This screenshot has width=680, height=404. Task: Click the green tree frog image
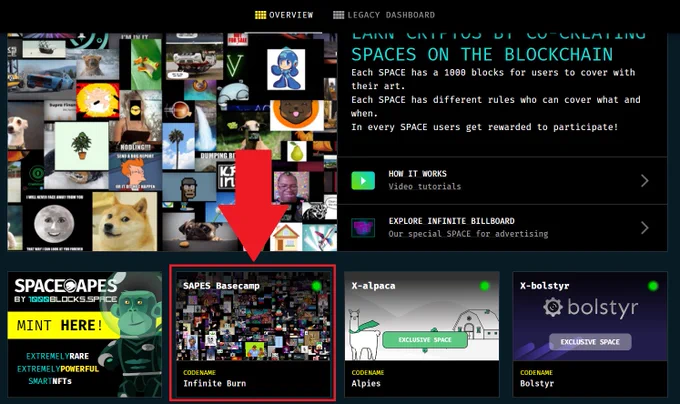[146, 64]
